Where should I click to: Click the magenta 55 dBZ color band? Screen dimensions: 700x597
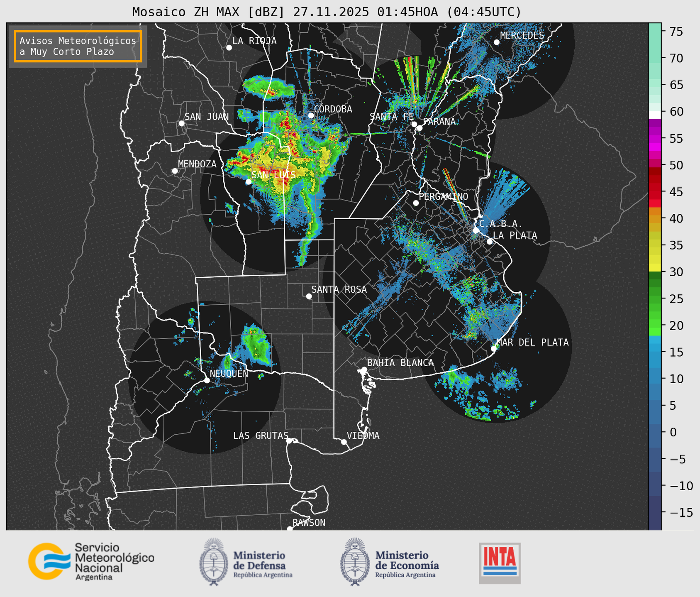click(x=655, y=139)
